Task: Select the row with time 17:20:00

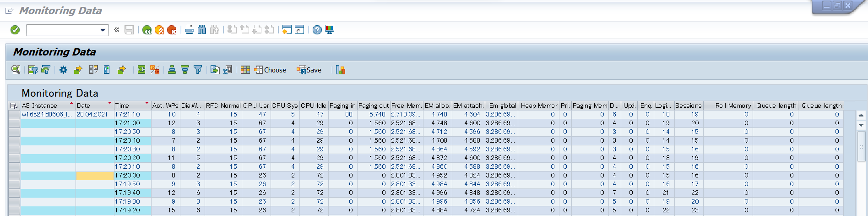Action: (14, 175)
